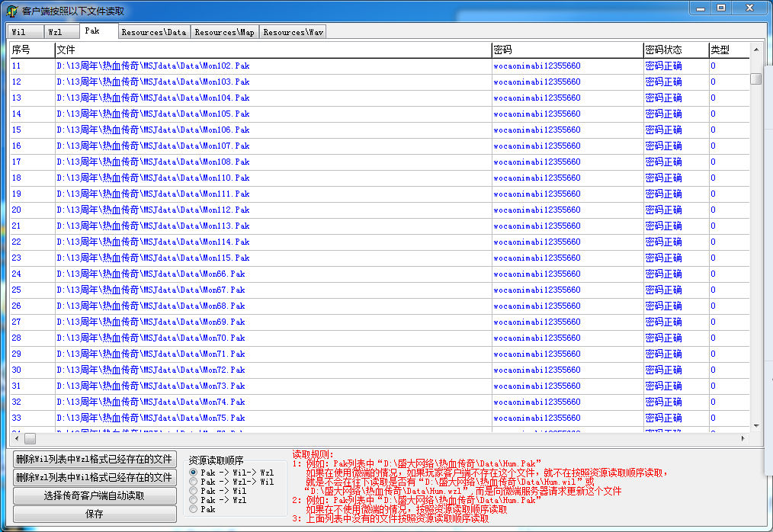Select file row Mon112.Pak
773x532 pixels.
click(380, 210)
